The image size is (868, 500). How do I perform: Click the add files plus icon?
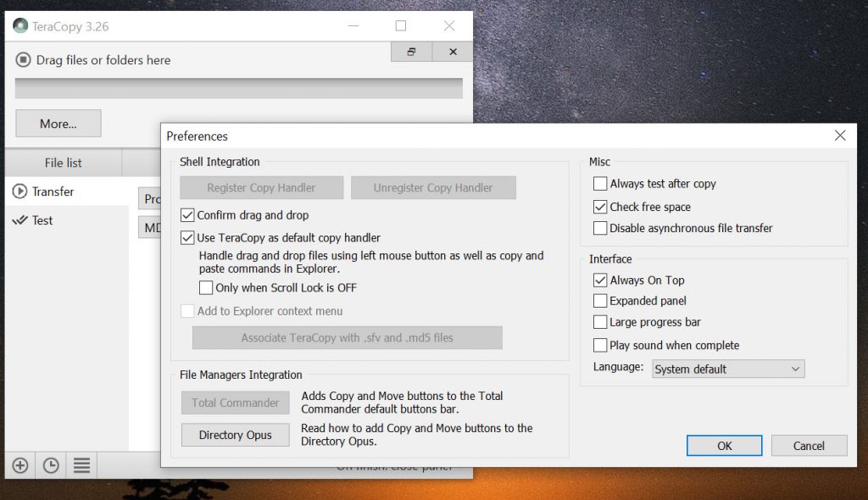[x=20, y=465]
